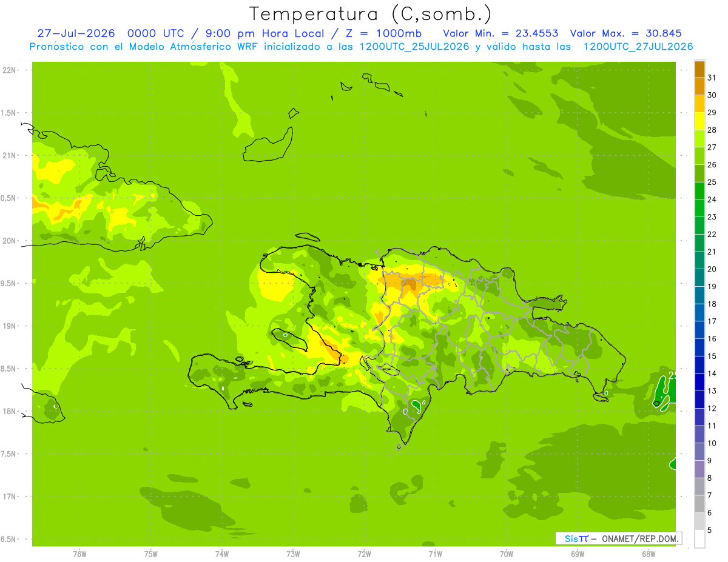Click the "70W" longitude axis label

pyautogui.click(x=507, y=554)
